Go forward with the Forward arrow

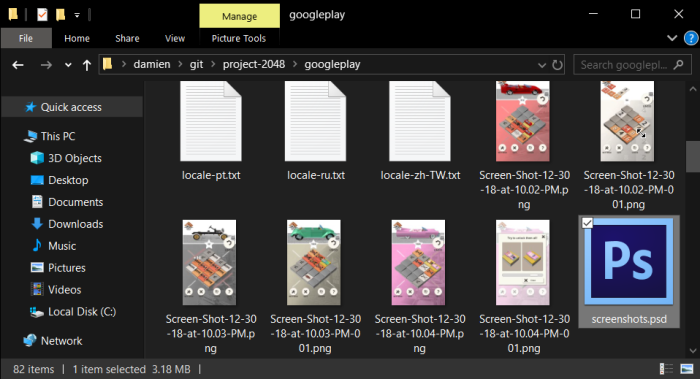46,65
